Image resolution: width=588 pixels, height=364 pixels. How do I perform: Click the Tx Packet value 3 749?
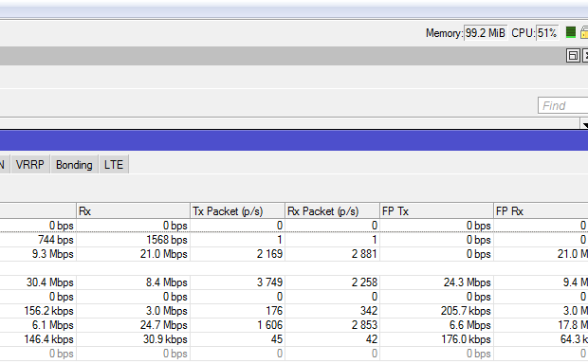pyautogui.click(x=269, y=282)
